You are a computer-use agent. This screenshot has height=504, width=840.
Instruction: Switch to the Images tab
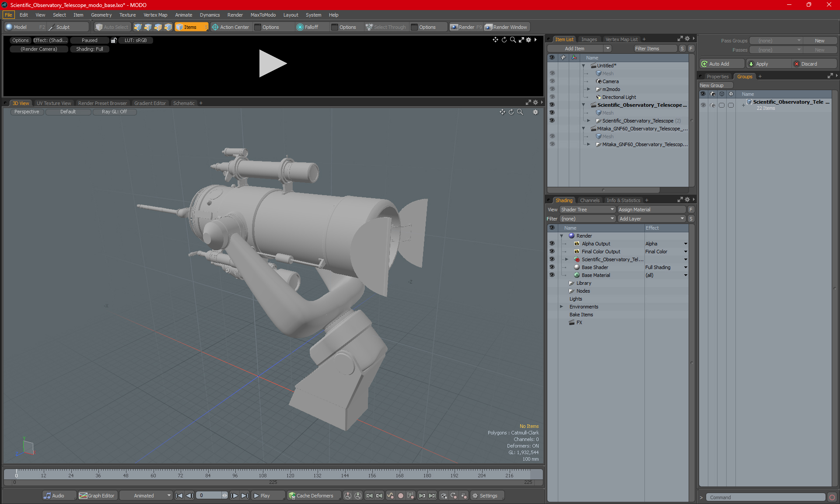(589, 39)
